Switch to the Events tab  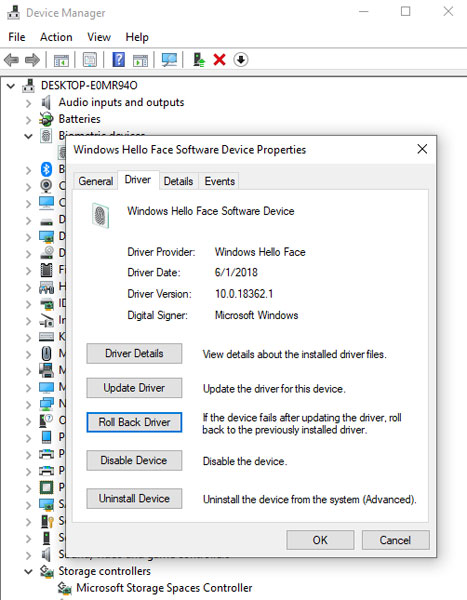coord(219,181)
